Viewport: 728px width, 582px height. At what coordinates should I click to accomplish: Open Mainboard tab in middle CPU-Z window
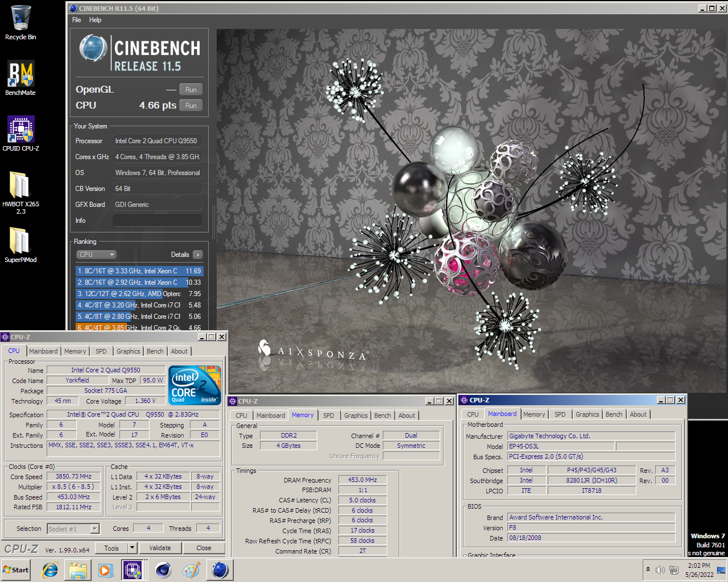[x=271, y=415]
